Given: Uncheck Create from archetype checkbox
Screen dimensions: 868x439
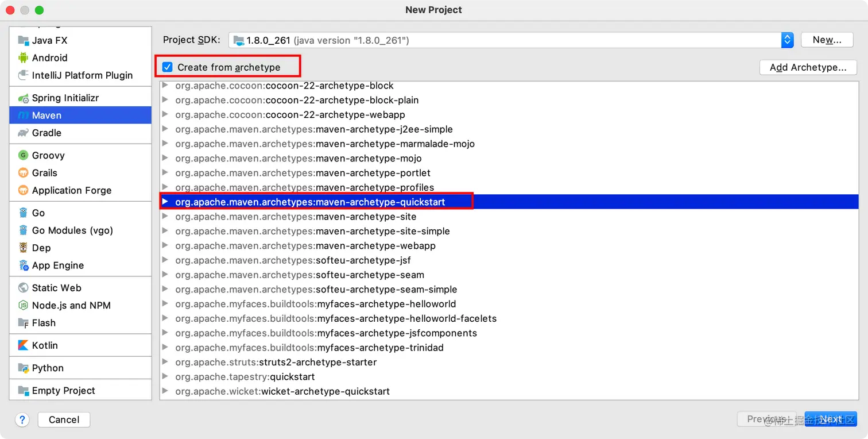Looking at the screenshot, I should tap(168, 67).
